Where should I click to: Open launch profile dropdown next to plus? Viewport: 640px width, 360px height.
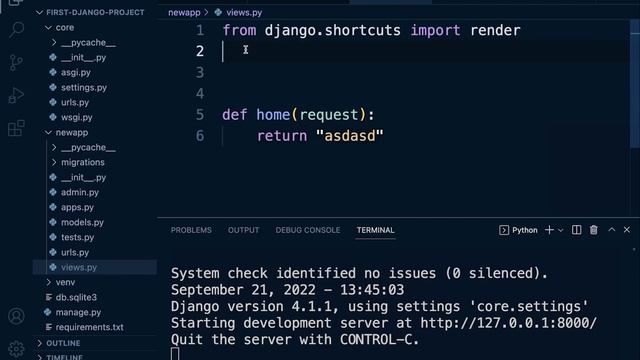561,231
